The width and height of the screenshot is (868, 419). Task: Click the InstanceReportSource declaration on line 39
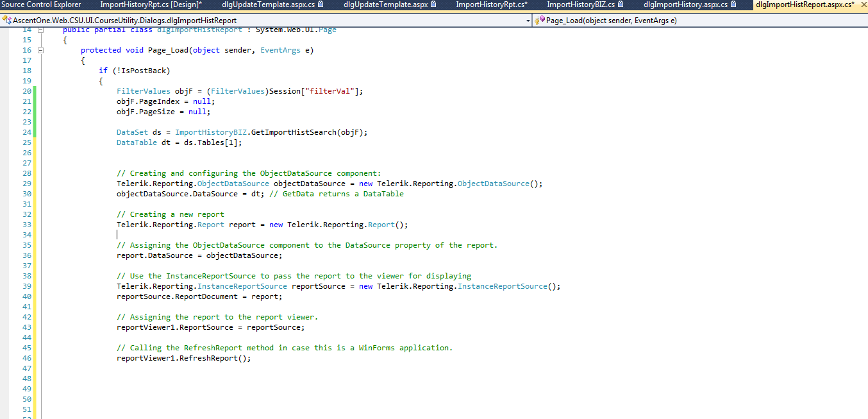pyautogui.click(x=338, y=286)
